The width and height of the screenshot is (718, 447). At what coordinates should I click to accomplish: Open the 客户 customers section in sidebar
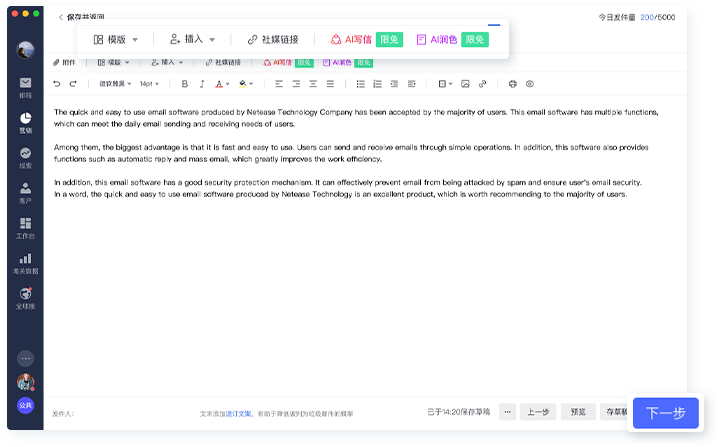[25, 192]
